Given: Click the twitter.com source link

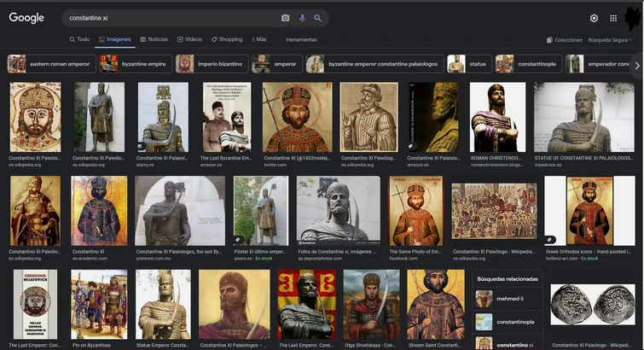Looking at the screenshot, I should pos(276,165).
